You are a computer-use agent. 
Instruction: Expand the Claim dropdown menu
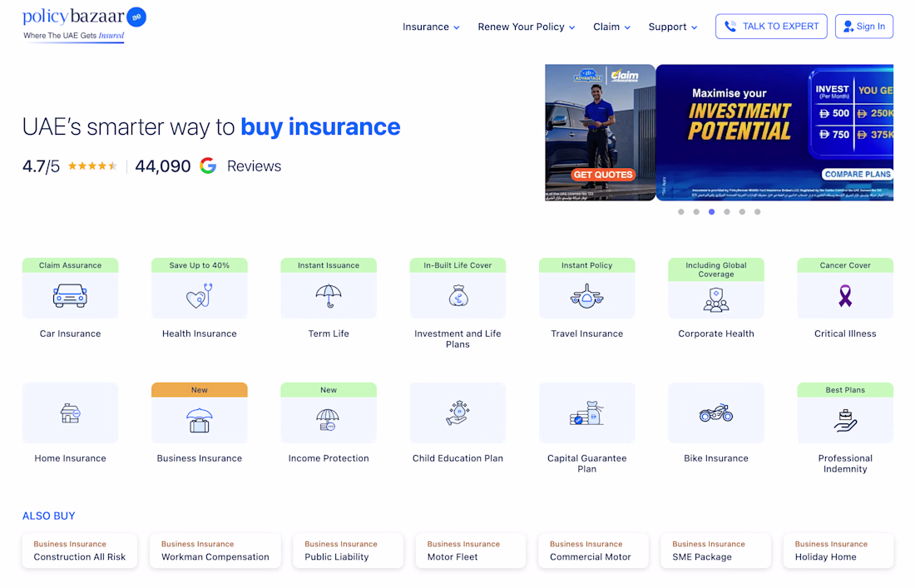click(611, 27)
